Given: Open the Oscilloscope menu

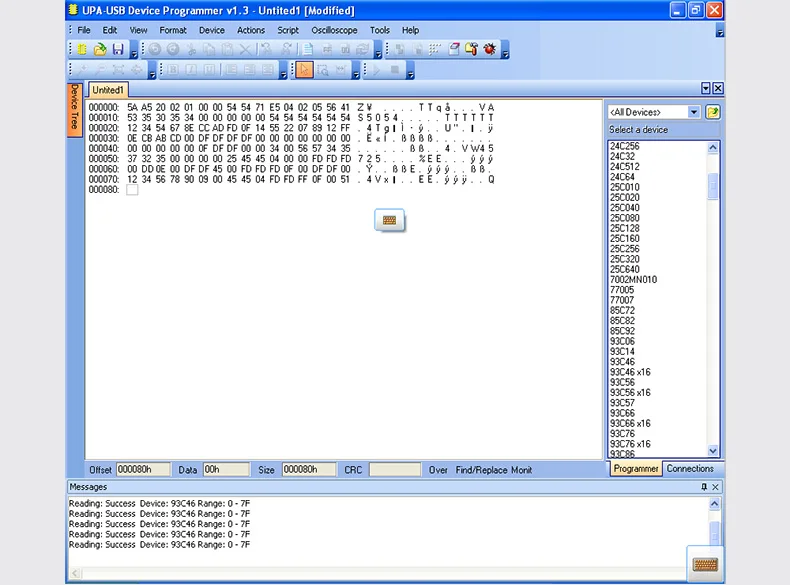Looking at the screenshot, I should click(334, 30).
